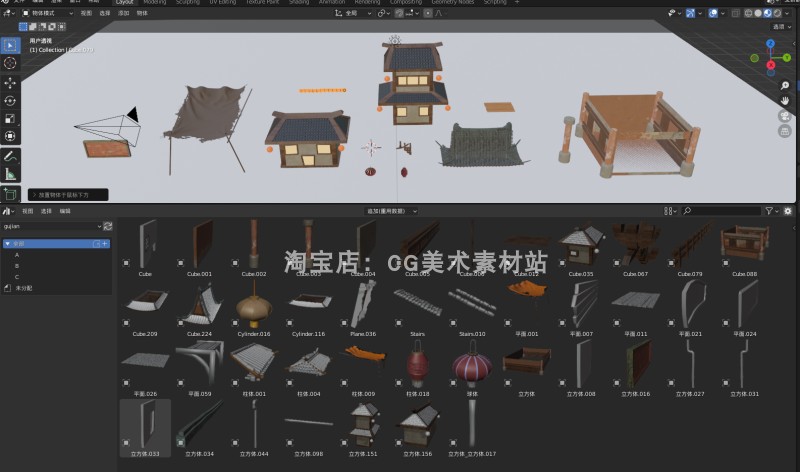
Task: Click the invert selection mode icon
Action: [x=52, y=27]
